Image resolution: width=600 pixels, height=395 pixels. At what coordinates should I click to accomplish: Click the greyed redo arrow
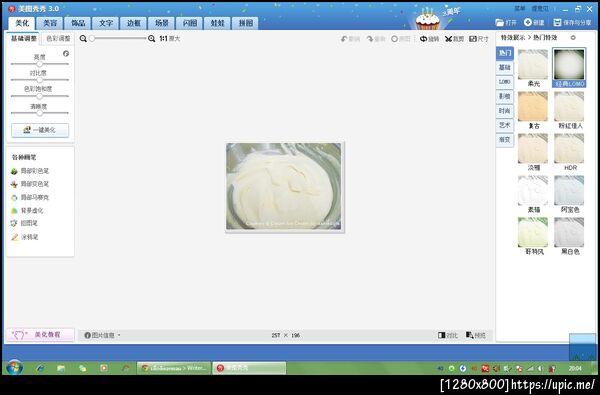pyautogui.click(x=370, y=39)
